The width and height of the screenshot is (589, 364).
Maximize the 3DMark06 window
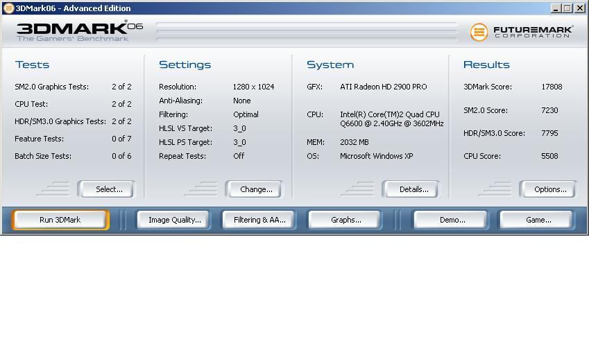(567, 8)
